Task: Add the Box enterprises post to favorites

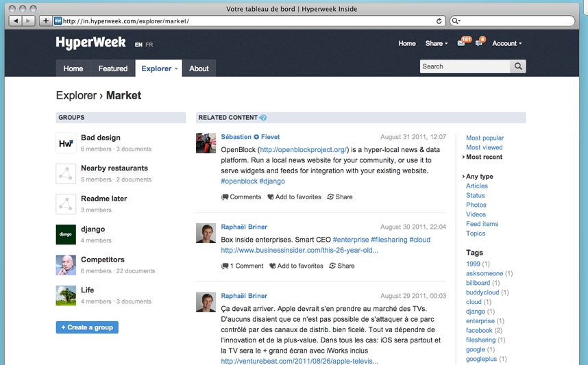Action: (x=296, y=266)
